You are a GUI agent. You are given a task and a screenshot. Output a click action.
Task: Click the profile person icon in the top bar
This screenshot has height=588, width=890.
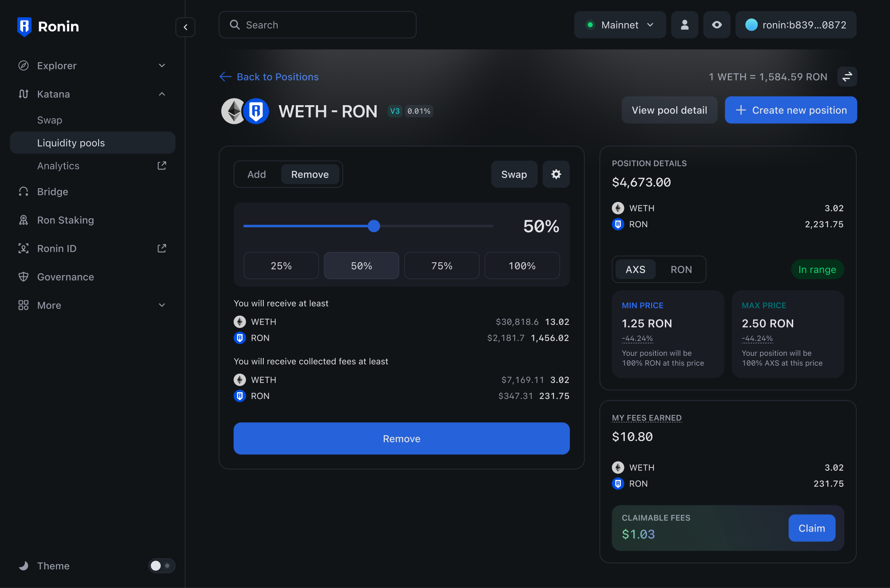[x=684, y=24]
